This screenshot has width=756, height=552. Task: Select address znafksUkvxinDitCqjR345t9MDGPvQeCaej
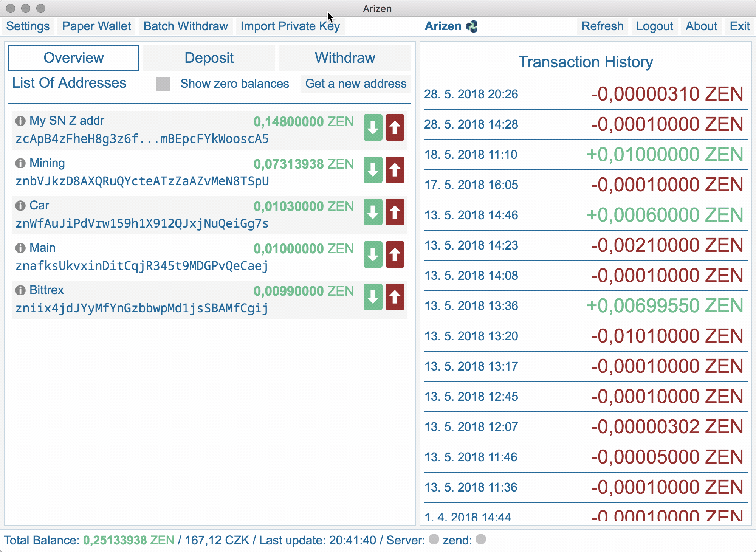(142, 266)
